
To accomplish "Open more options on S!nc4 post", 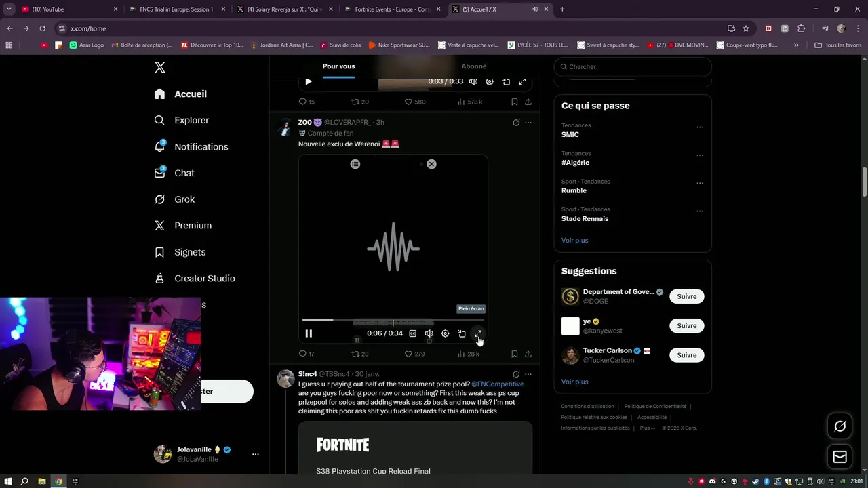I will [528, 374].
